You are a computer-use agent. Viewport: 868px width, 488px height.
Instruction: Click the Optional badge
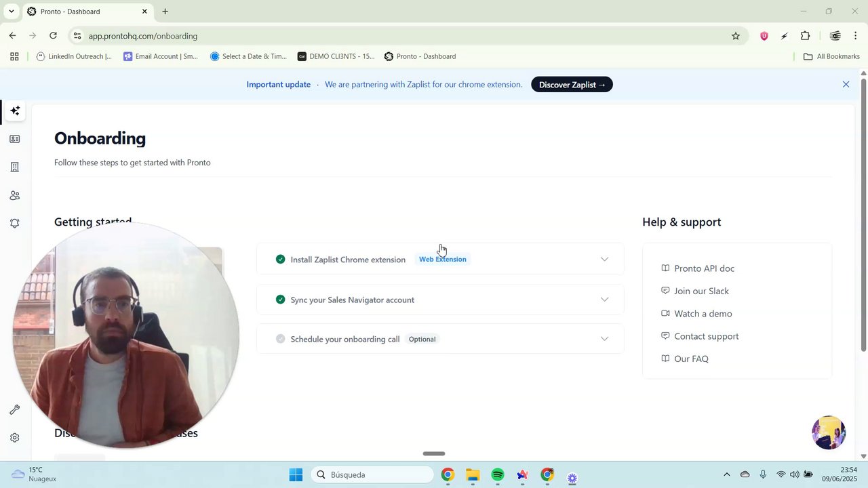click(422, 339)
